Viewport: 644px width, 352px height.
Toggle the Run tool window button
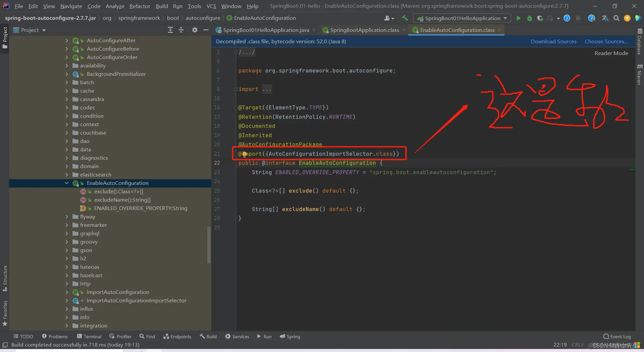264,336
